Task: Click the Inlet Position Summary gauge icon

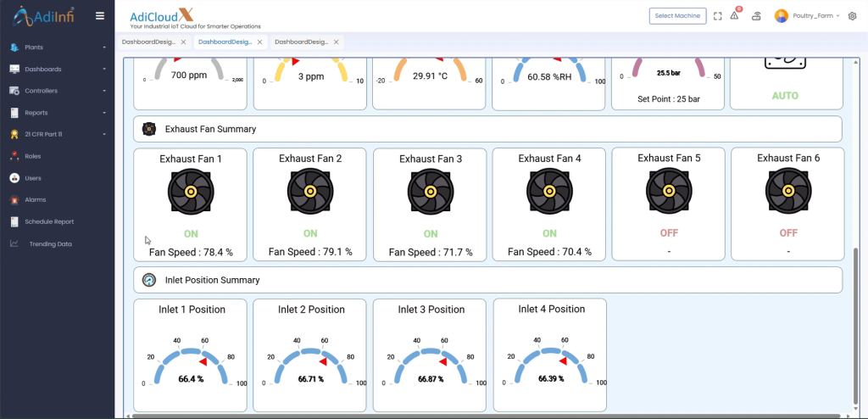Action: [149, 280]
